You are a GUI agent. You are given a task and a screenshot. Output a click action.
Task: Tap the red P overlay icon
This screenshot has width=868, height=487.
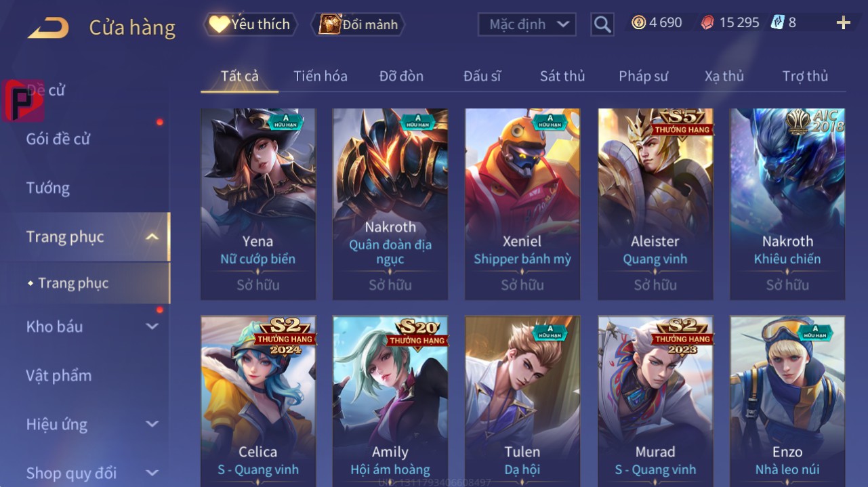[x=23, y=100]
